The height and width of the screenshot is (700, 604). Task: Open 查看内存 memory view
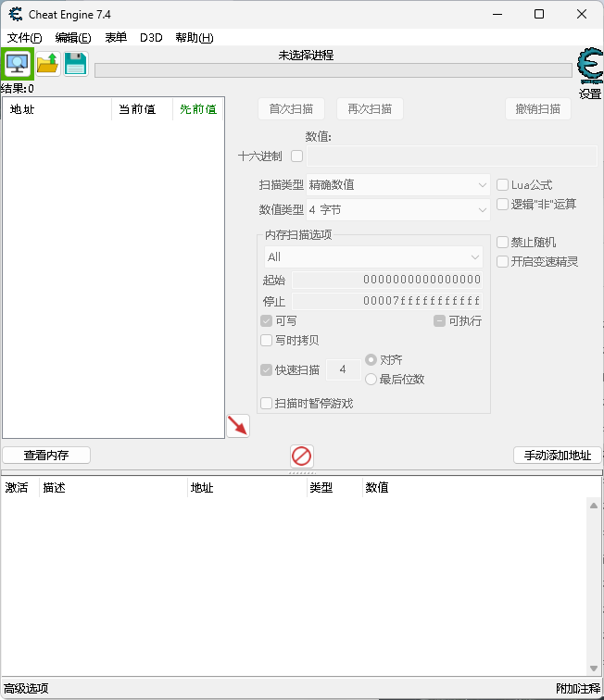(x=46, y=456)
